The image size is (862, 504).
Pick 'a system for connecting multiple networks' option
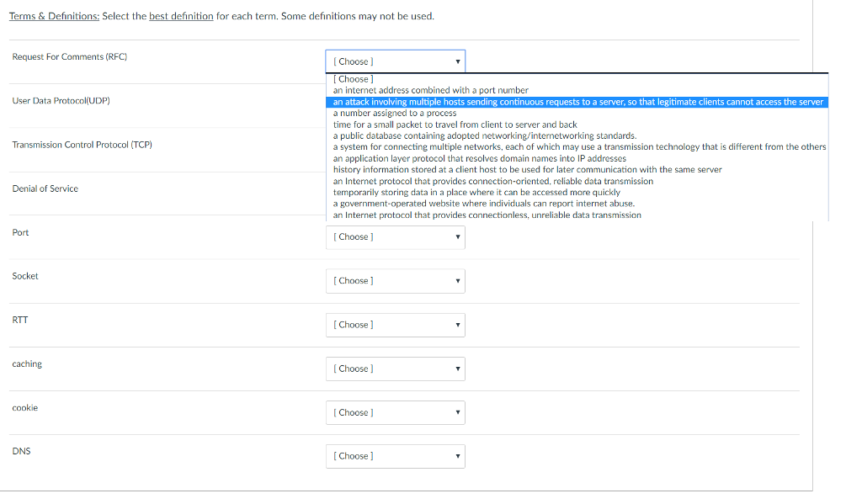tap(577, 146)
